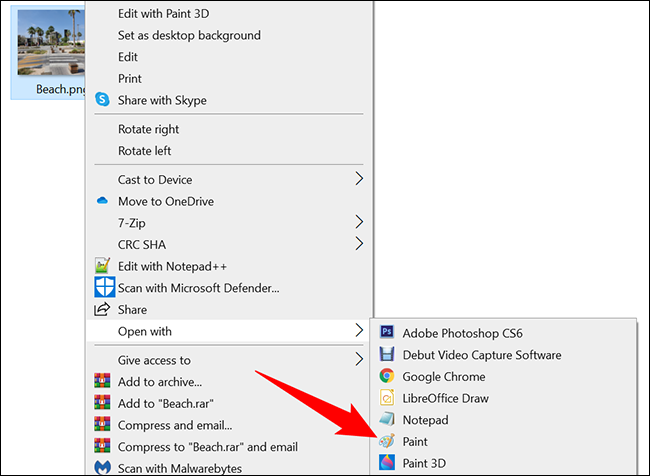650x476 pixels.
Task: Click the Google Chrome icon in submenu
Action: [x=387, y=377]
